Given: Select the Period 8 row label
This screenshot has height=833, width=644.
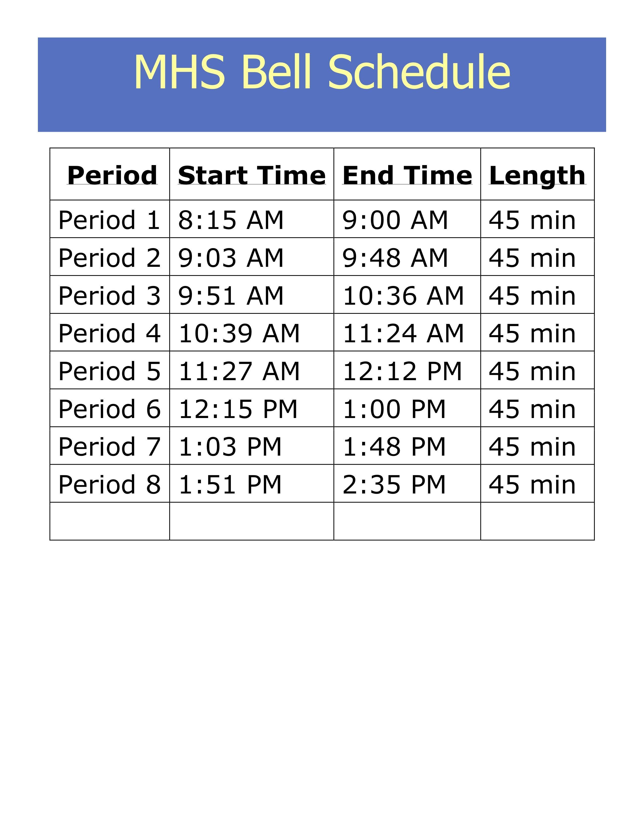Looking at the screenshot, I should [x=109, y=484].
